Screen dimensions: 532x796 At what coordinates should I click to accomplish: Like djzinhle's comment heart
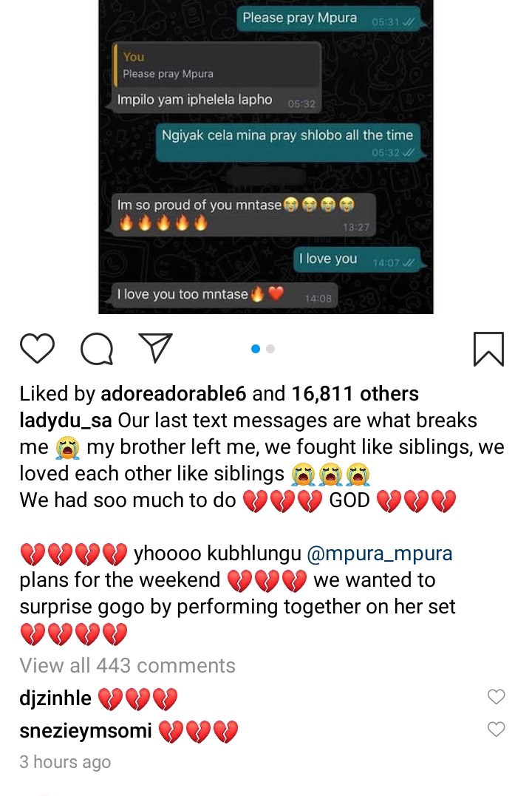point(496,696)
